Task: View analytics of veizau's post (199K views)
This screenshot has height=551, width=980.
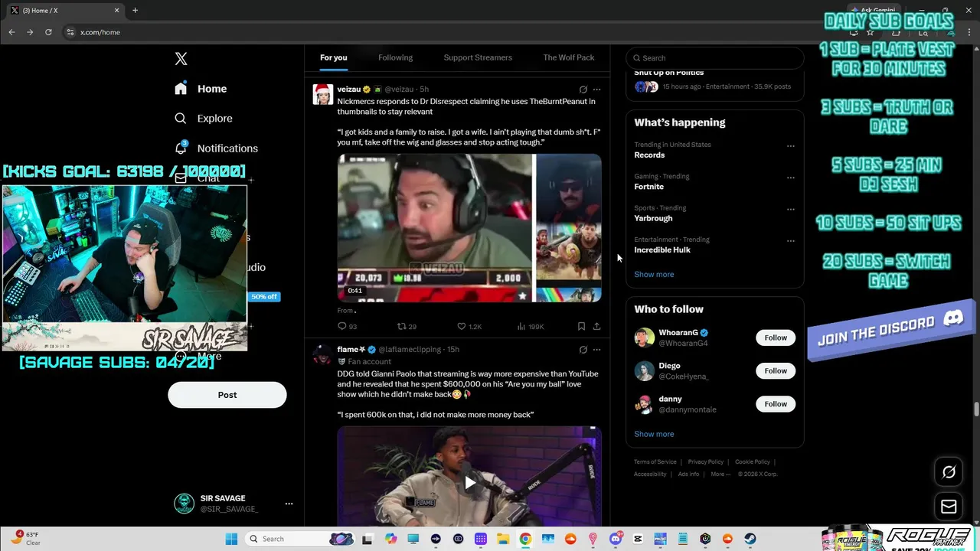Action: pos(531,326)
